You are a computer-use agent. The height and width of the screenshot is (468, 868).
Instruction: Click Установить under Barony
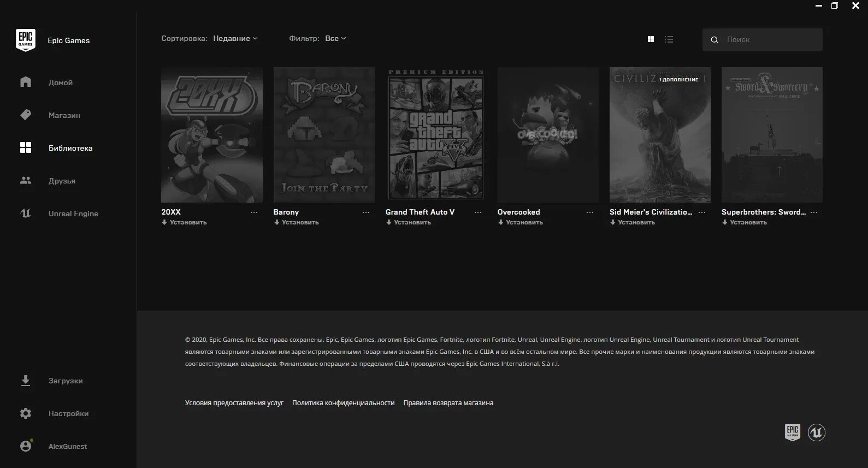pyautogui.click(x=296, y=222)
